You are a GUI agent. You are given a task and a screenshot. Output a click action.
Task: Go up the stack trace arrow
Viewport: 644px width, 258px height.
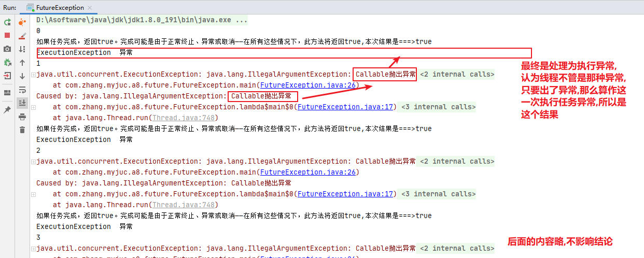[x=22, y=62]
